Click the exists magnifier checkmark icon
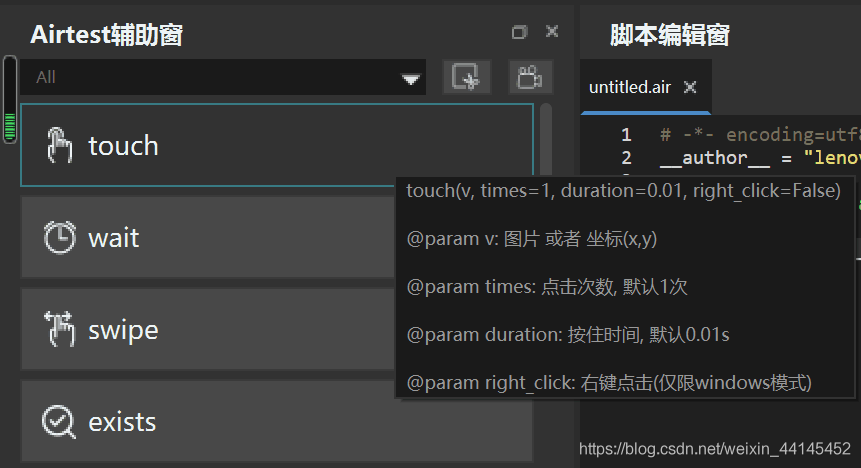This screenshot has height=468, width=861. coord(59,421)
